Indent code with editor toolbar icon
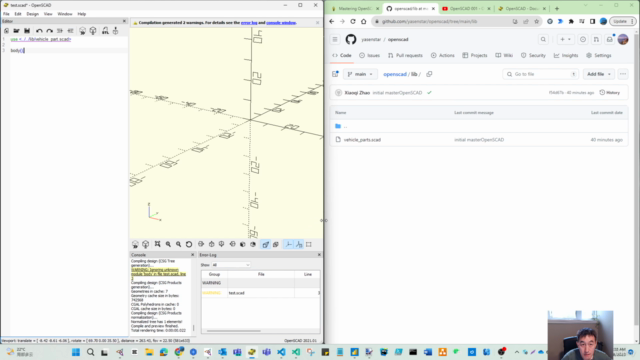The width and height of the screenshot is (640, 360). click(x=60, y=31)
